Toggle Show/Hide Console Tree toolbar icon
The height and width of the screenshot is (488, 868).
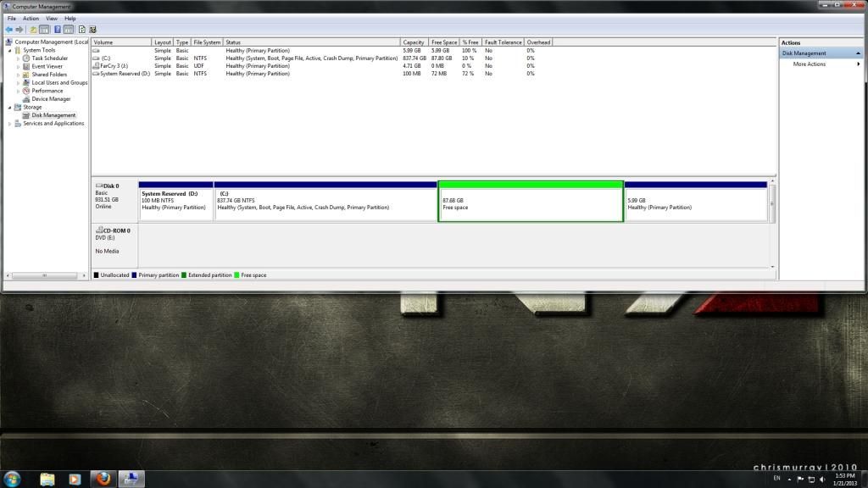coord(44,30)
